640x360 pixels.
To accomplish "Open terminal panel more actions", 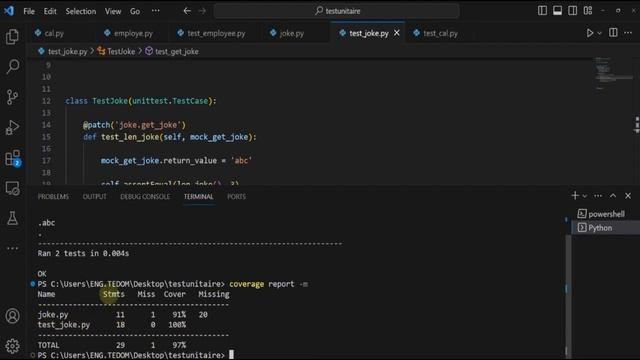I will pos(598,196).
